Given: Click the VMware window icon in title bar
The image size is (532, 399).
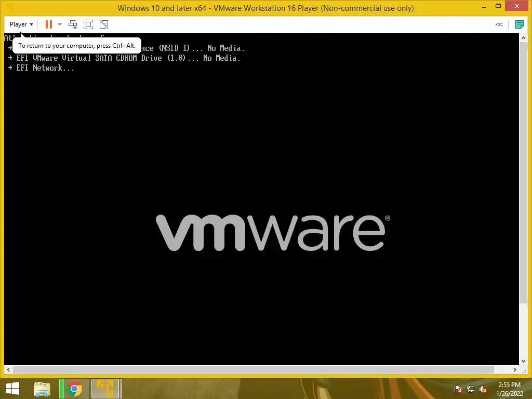Looking at the screenshot, I should [x=9, y=7].
